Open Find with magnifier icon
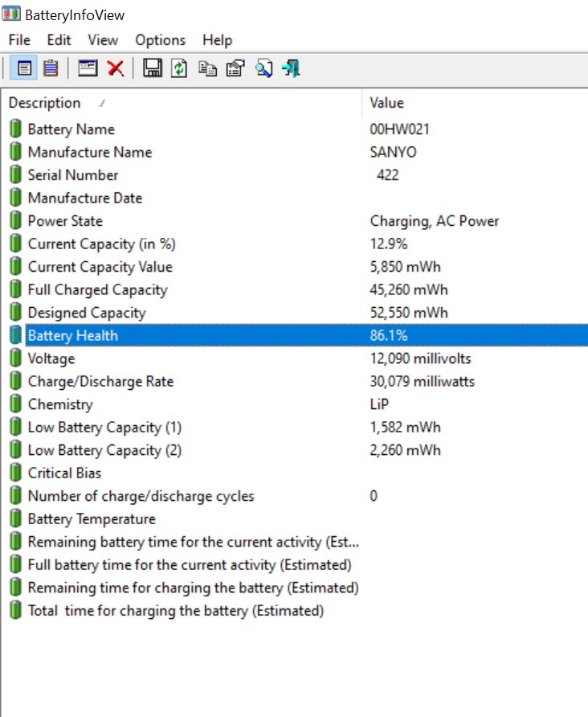The height and width of the screenshot is (717, 588). pos(263,68)
